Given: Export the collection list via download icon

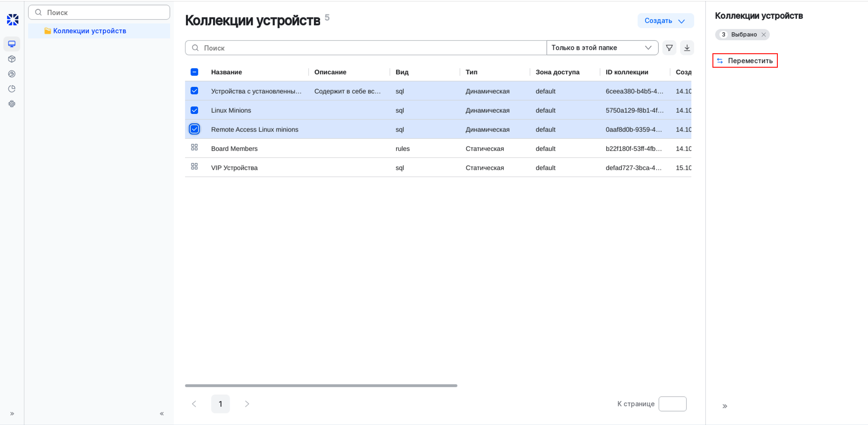Looking at the screenshot, I should point(687,47).
